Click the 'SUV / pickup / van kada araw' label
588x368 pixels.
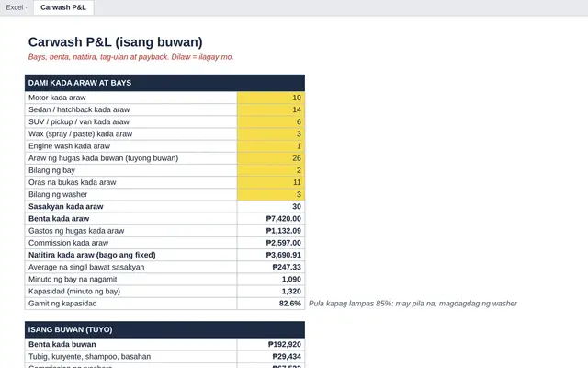tap(79, 121)
